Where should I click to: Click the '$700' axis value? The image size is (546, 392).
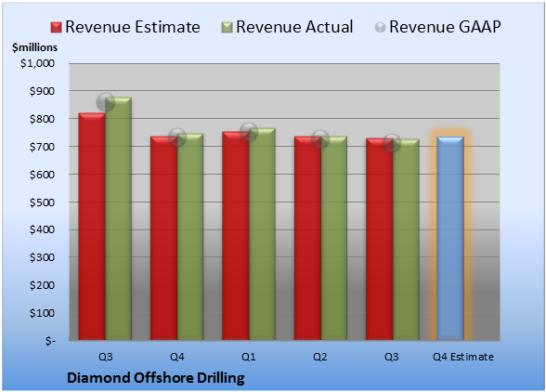coord(42,147)
